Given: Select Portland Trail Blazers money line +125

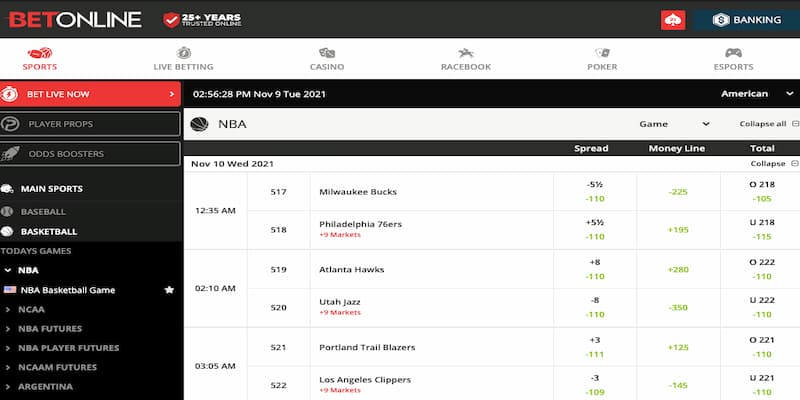Looking at the screenshot, I should (x=678, y=347).
